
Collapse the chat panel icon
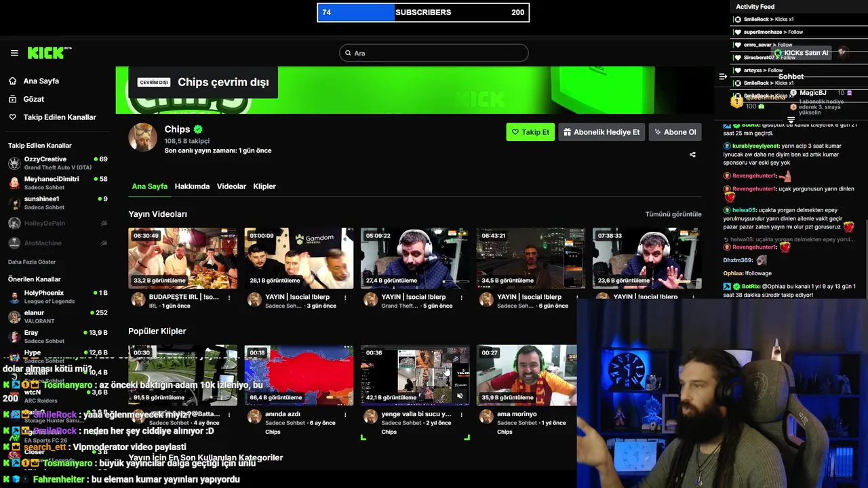point(723,77)
